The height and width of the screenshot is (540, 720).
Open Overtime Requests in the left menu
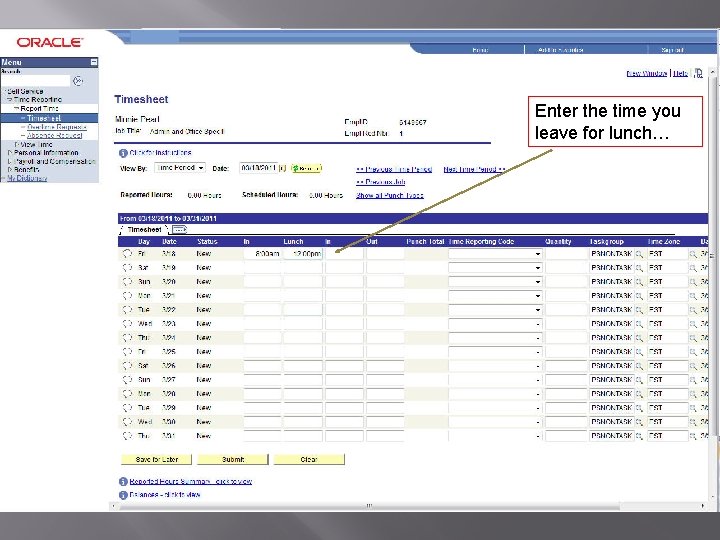coord(57,127)
